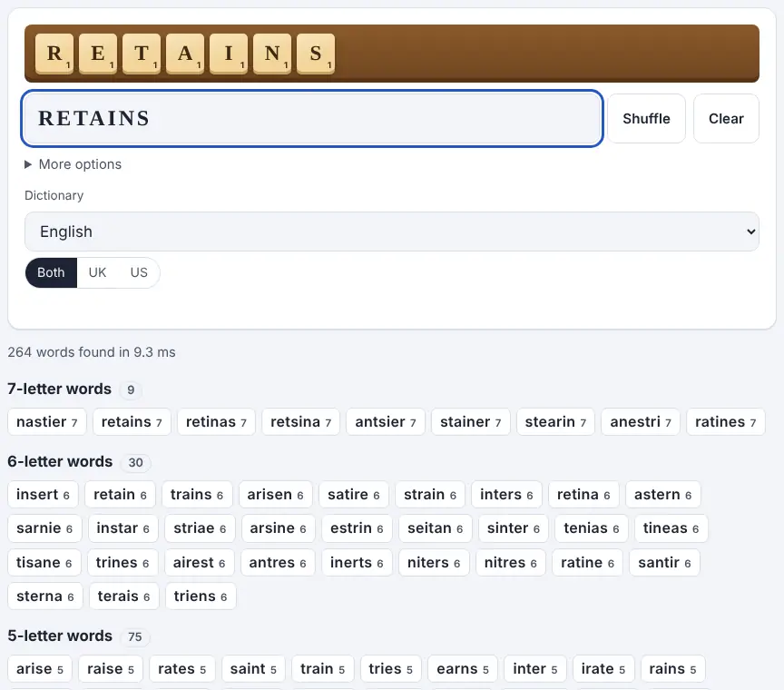
Task: Open the word retinas
Action: [217, 422]
